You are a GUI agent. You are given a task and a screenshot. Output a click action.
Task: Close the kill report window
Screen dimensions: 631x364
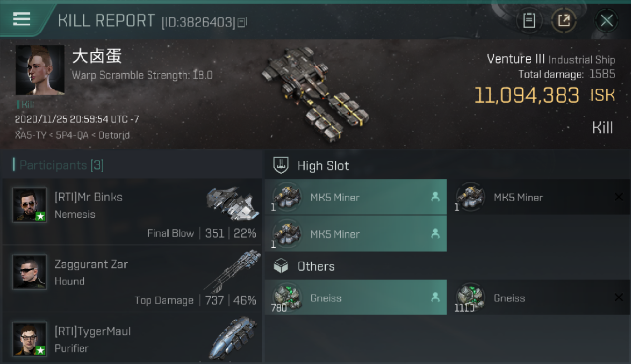point(606,21)
